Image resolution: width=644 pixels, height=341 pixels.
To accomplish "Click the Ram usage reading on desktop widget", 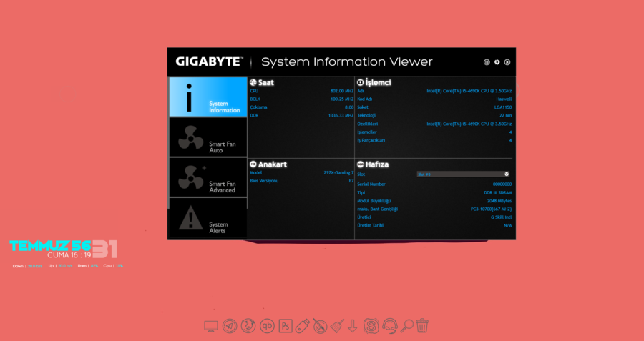I will 88,266.
